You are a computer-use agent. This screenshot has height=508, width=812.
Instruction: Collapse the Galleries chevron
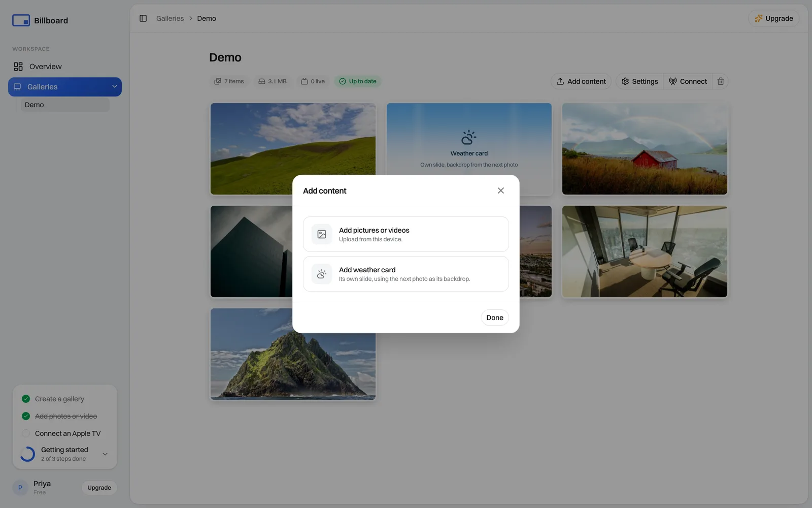pos(115,87)
